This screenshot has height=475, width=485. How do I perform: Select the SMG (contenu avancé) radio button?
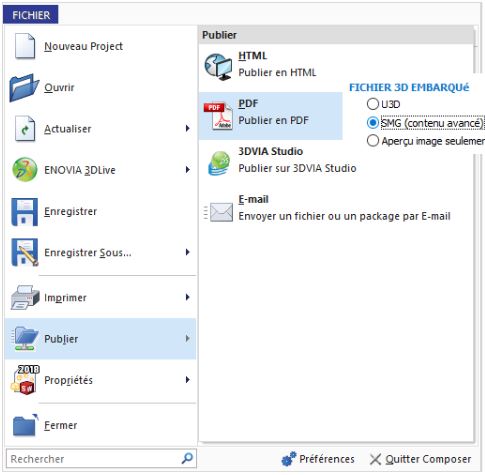point(373,123)
